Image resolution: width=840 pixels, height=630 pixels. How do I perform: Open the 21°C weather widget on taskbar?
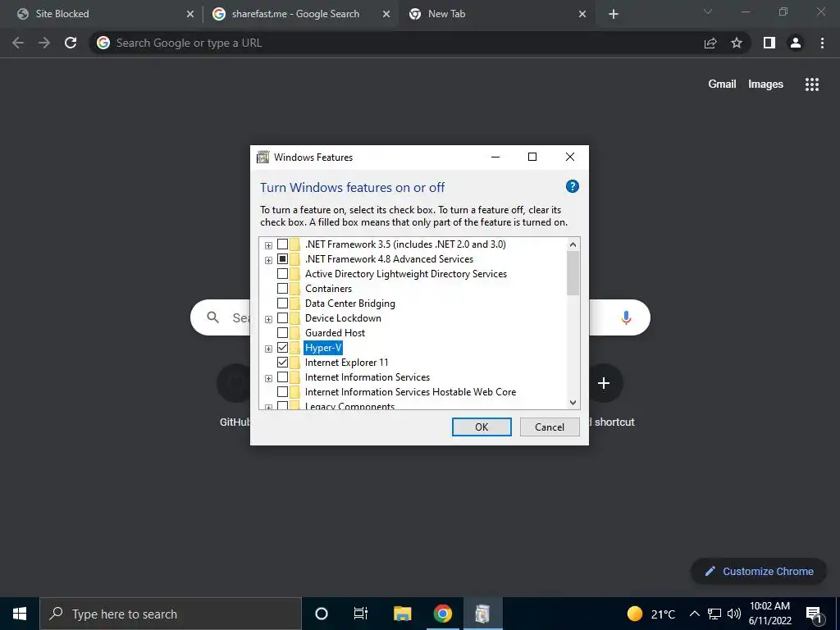[651, 614]
